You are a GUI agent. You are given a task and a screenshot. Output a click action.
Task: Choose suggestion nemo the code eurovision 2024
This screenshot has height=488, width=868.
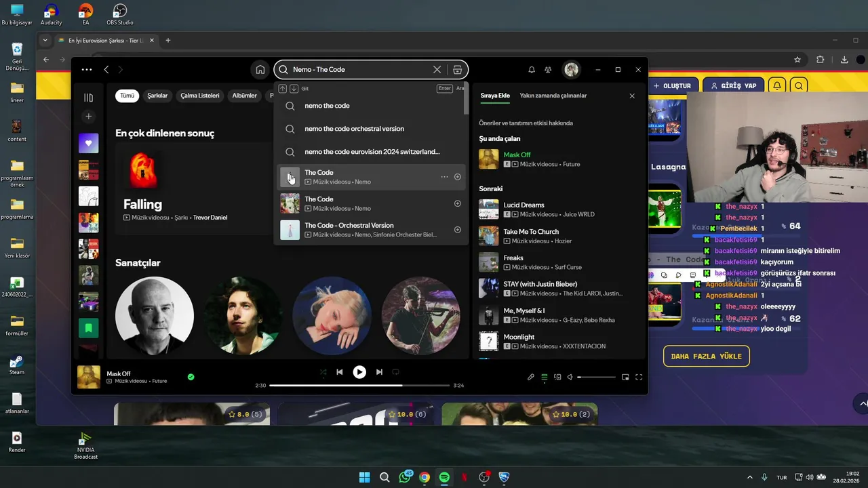point(370,152)
